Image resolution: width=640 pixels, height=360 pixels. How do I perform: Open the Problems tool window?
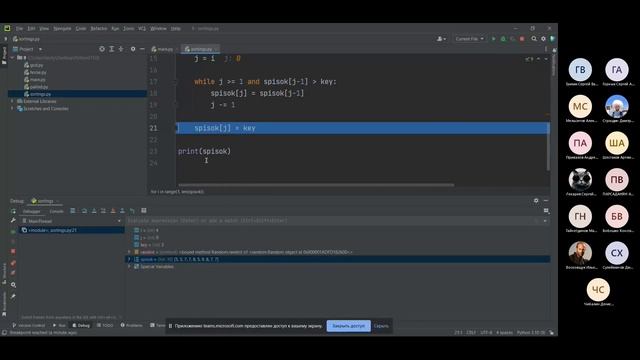[131, 325]
